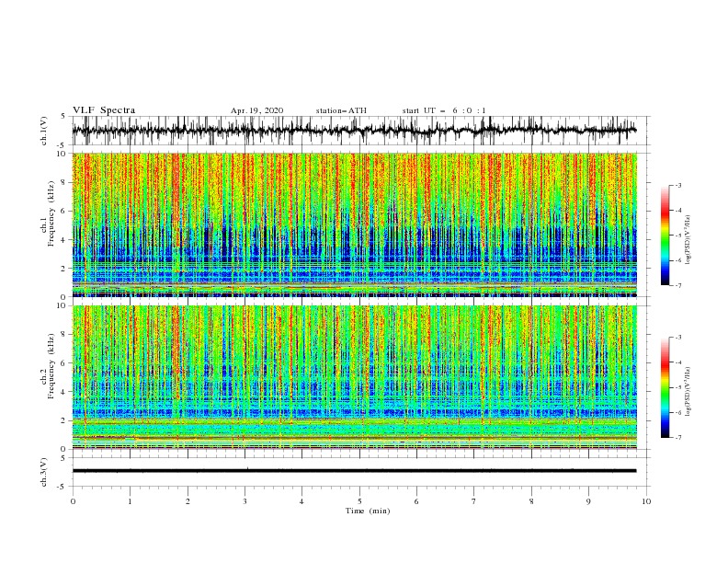Select the "start UT = 6 :0 :1" text
The height and width of the screenshot is (563, 728).
coord(444,110)
